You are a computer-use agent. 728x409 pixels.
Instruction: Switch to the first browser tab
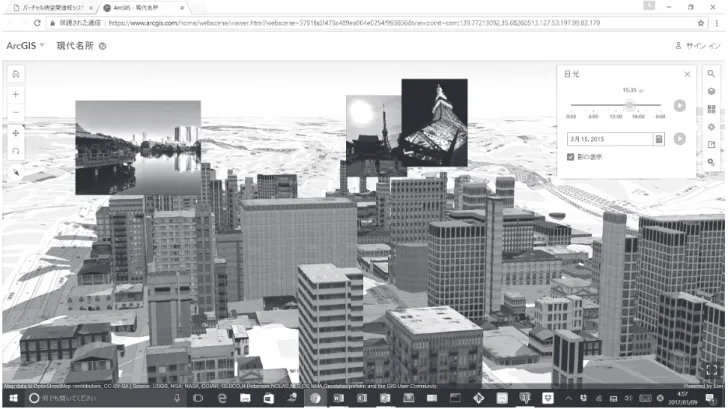[52, 8]
